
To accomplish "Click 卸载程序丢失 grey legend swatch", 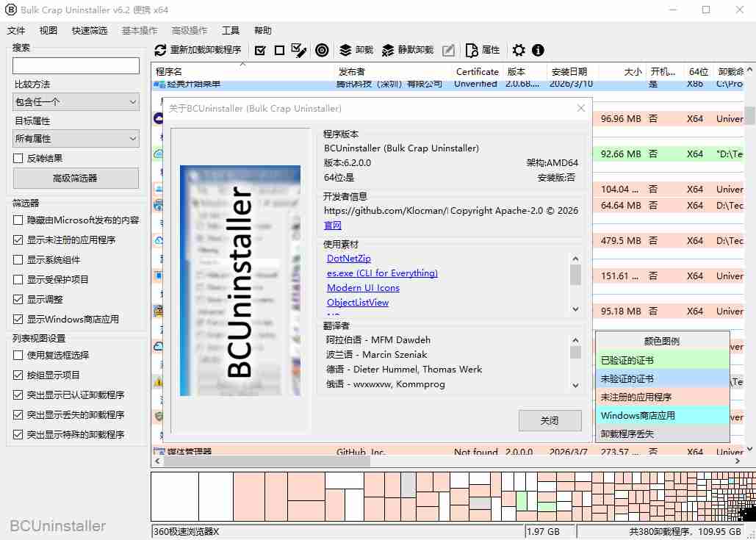I will tap(662, 433).
